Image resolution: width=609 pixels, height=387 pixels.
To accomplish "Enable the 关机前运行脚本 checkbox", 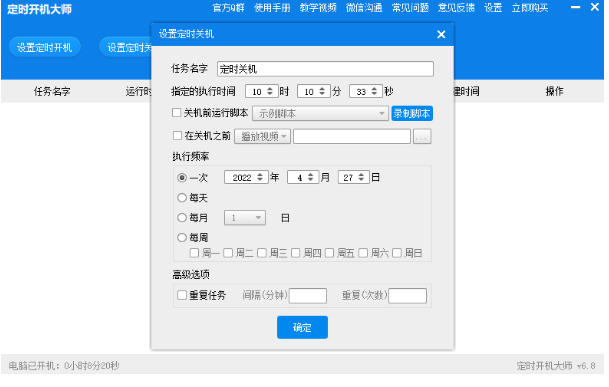I will (x=177, y=113).
